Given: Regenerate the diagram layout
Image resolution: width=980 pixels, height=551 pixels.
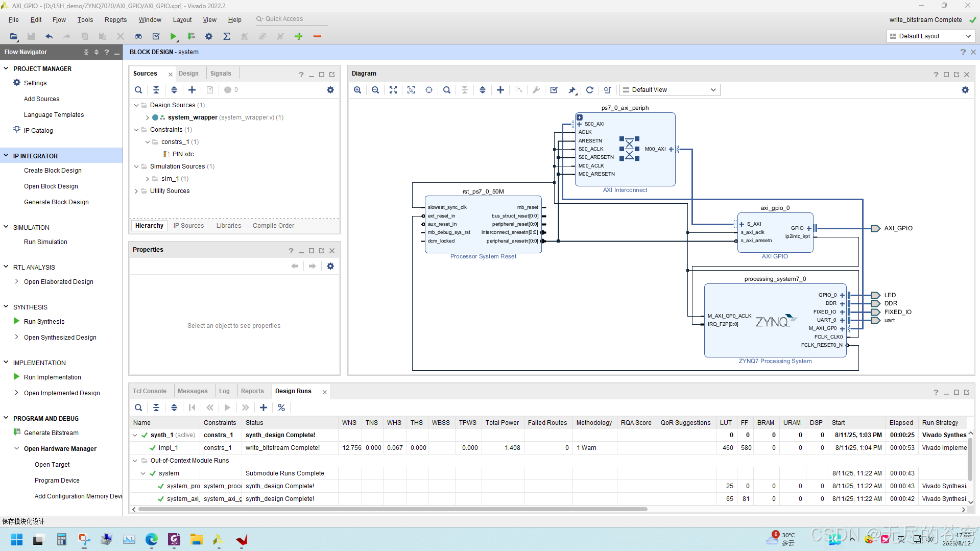Looking at the screenshot, I should tap(590, 90).
